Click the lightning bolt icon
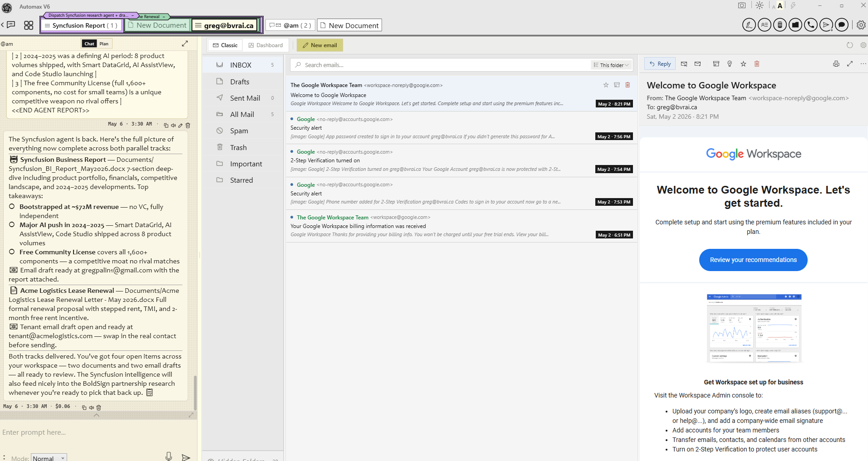 793,5
